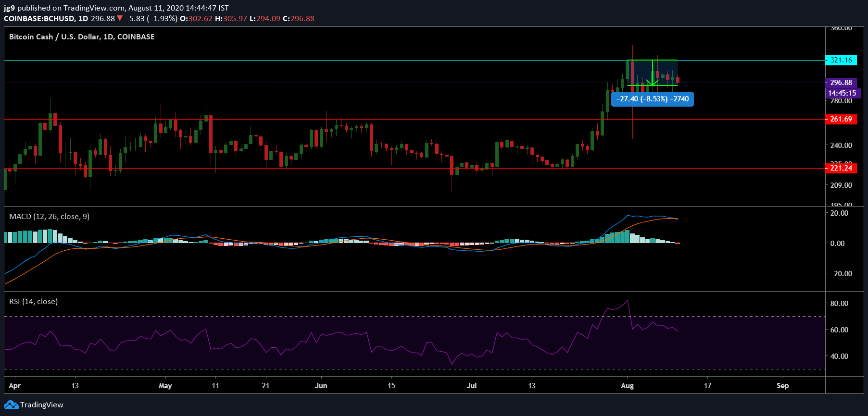Click the TradingView cloud logo icon
The image size is (868, 416).
[11, 405]
